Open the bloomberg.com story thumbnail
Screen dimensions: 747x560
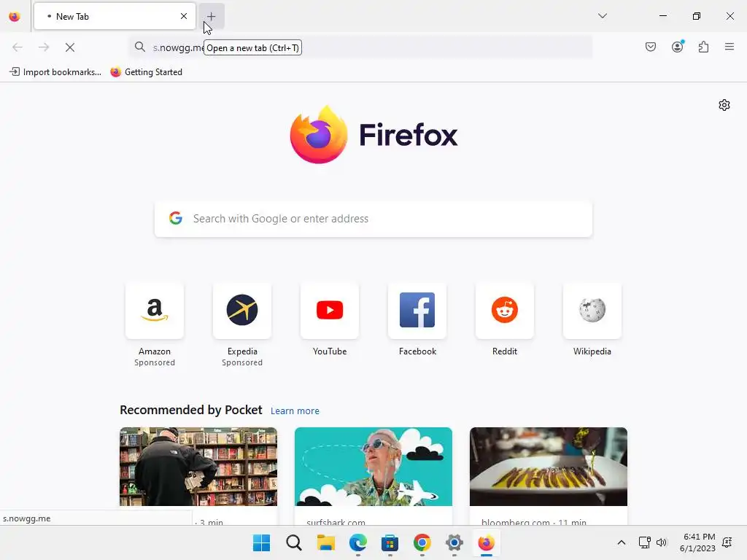pyautogui.click(x=549, y=467)
